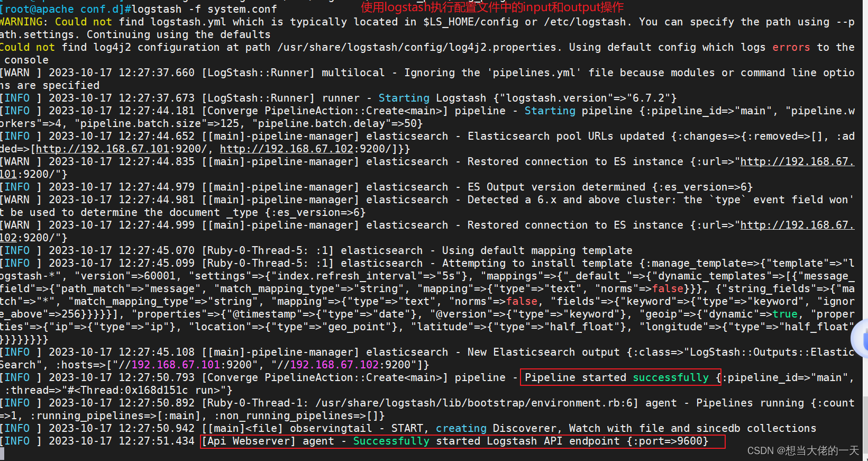Click the version value '"6.7.2"'
The width and height of the screenshot is (868, 461).
pos(648,98)
